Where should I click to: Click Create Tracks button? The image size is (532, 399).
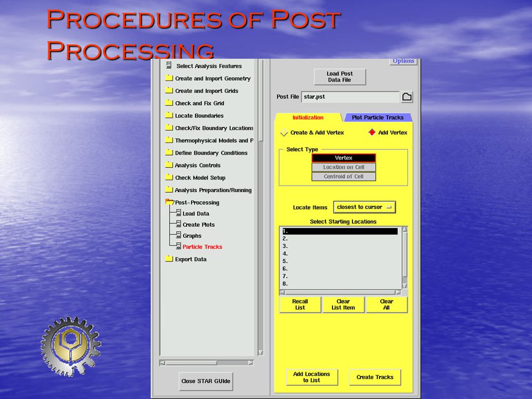375,377
